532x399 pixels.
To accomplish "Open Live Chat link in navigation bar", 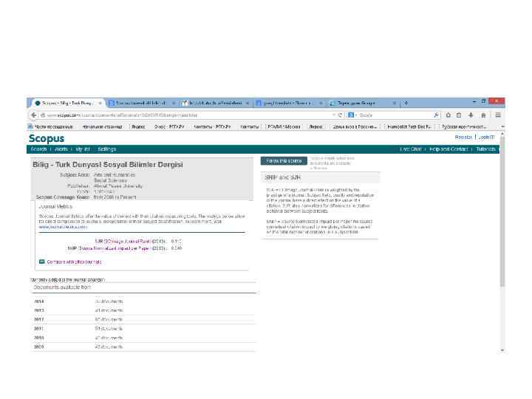I will pyautogui.click(x=410, y=149).
